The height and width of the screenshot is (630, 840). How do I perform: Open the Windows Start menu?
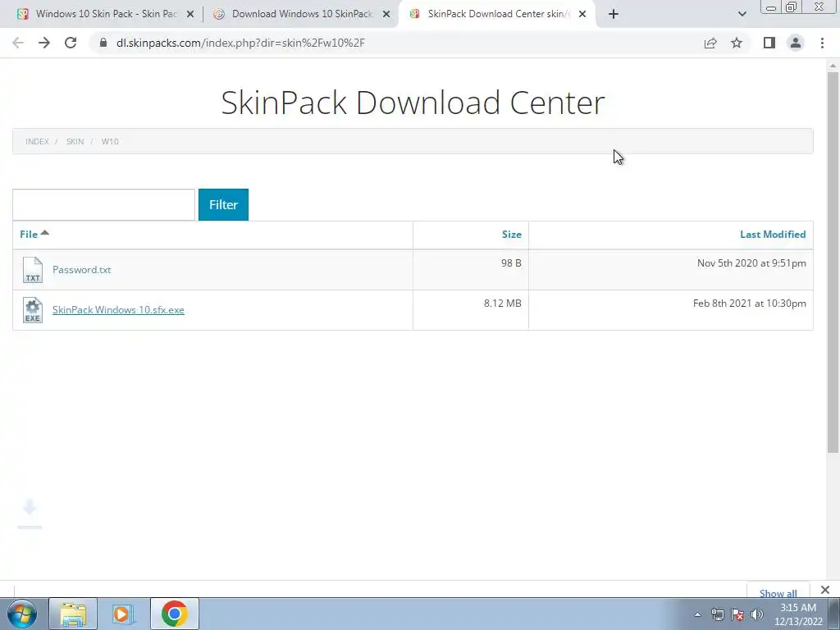tap(22, 614)
